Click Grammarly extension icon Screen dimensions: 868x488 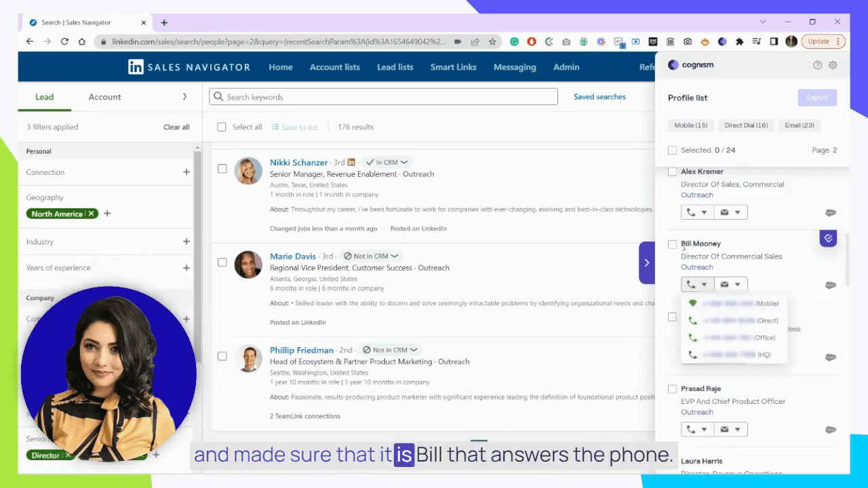[x=515, y=41]
